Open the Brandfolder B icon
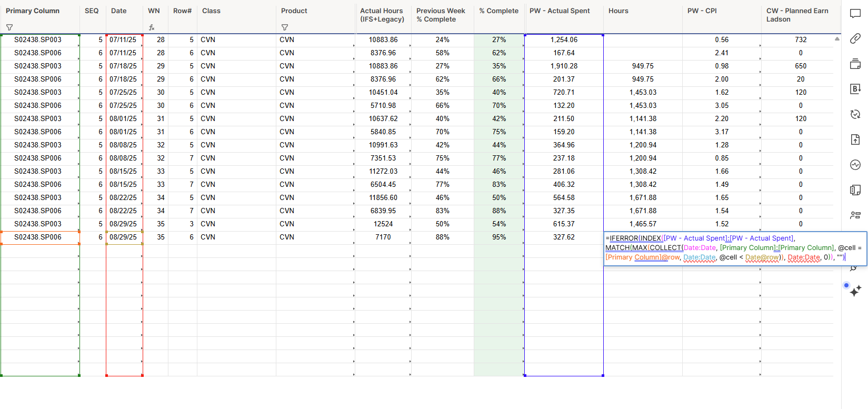 (855, 89)
